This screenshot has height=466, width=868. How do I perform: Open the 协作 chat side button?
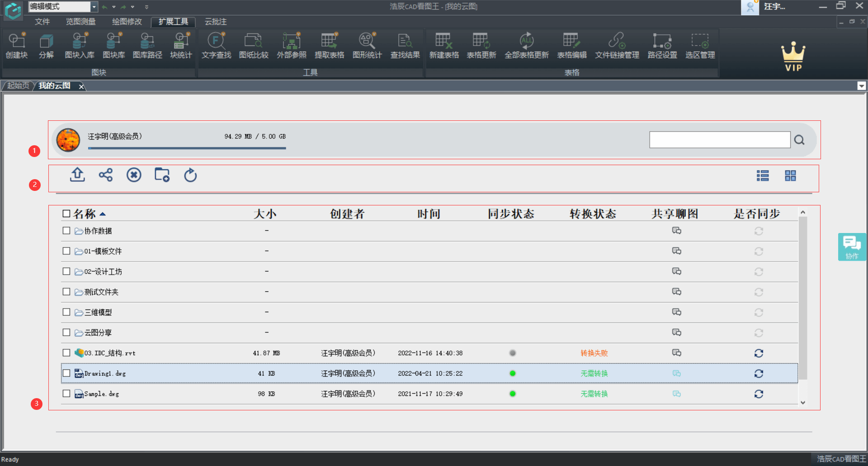(852, 247)
